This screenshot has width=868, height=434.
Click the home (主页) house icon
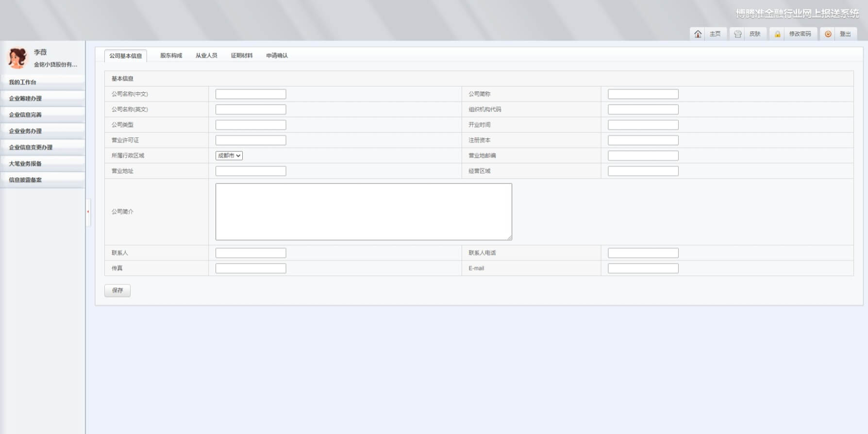698,34
